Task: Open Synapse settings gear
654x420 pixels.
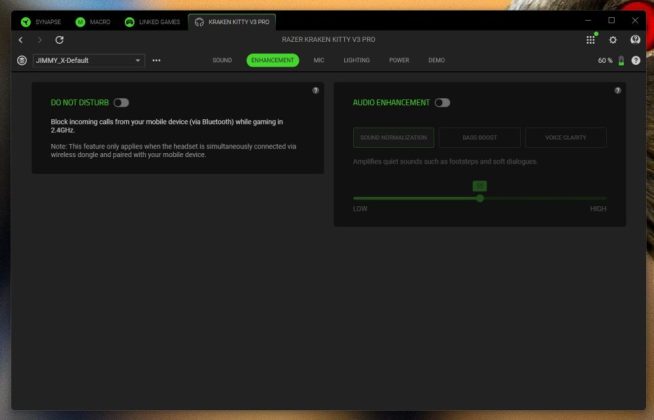Action: coord(613,40)
